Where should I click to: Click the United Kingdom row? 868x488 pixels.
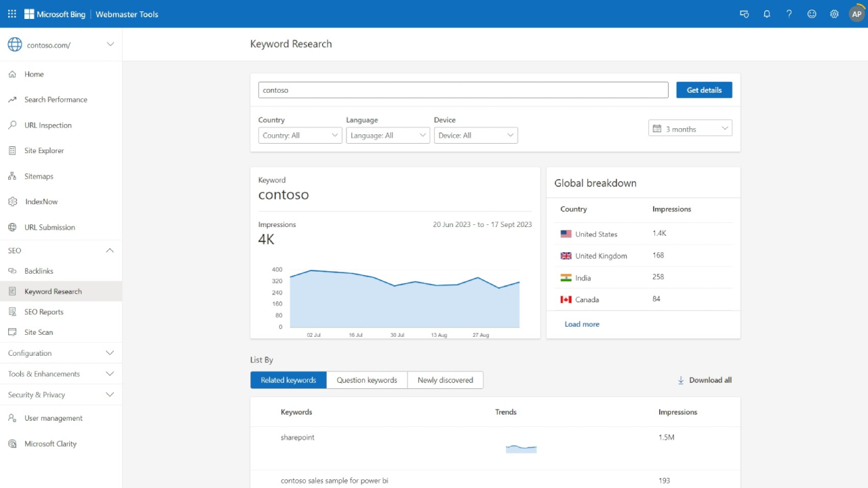click(x=643, y=256)
